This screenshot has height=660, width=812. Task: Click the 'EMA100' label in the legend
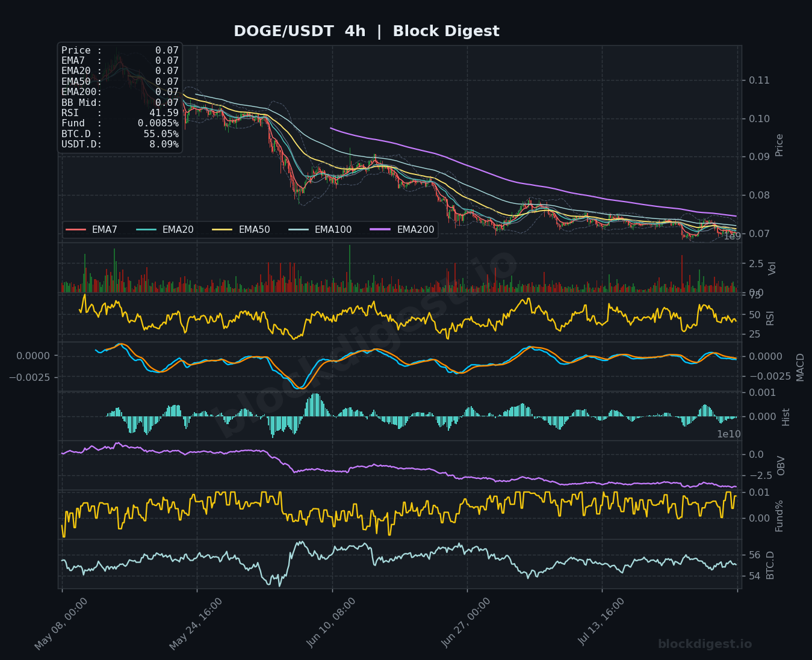pyautogui.click(x=333, y=230)
